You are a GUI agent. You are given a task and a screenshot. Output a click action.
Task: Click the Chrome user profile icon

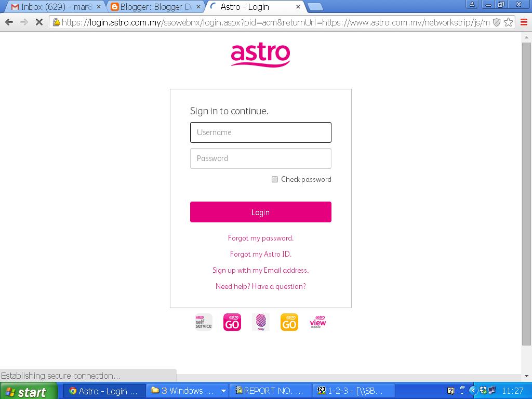pyautogui.click(x=472, y=5)
